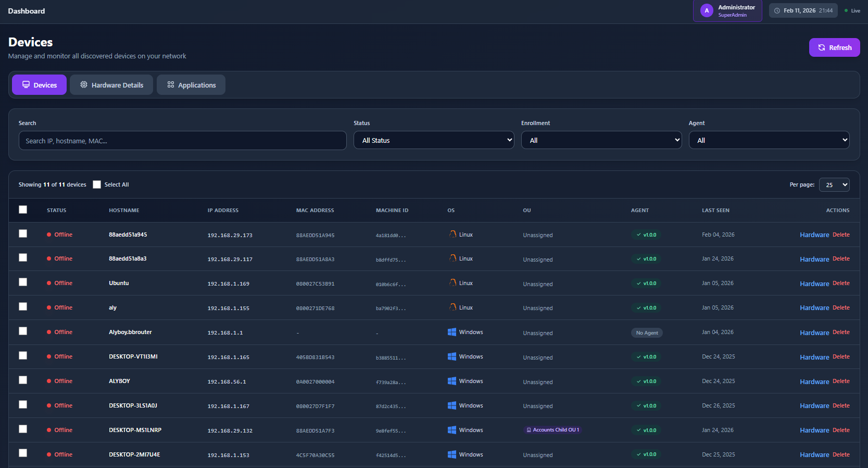The height and width of the screenshot is (468, 868).
Task: Open the All Status dropdown
Action: pos(434,140)
